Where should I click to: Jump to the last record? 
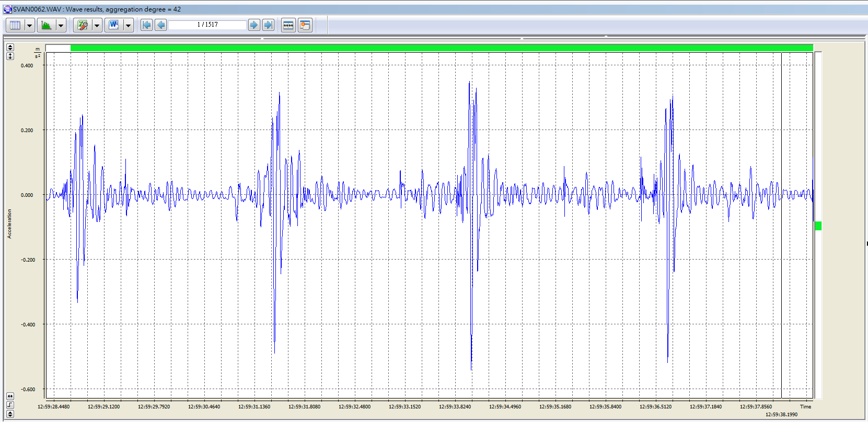[x=268, y=25]
